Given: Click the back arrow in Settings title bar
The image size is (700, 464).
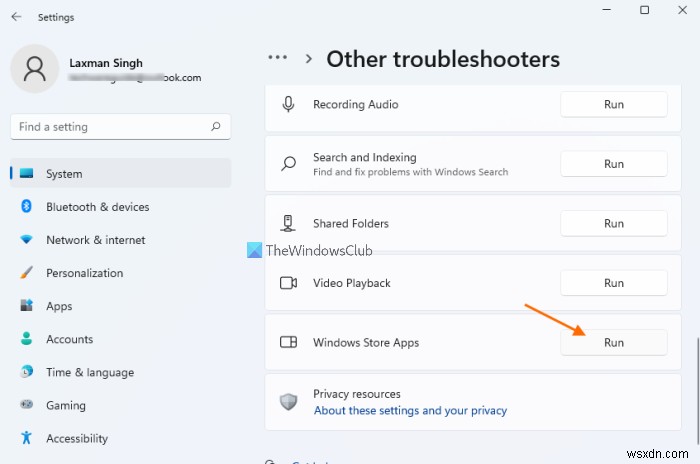Looking at the screenshot, I should point(16,17).
